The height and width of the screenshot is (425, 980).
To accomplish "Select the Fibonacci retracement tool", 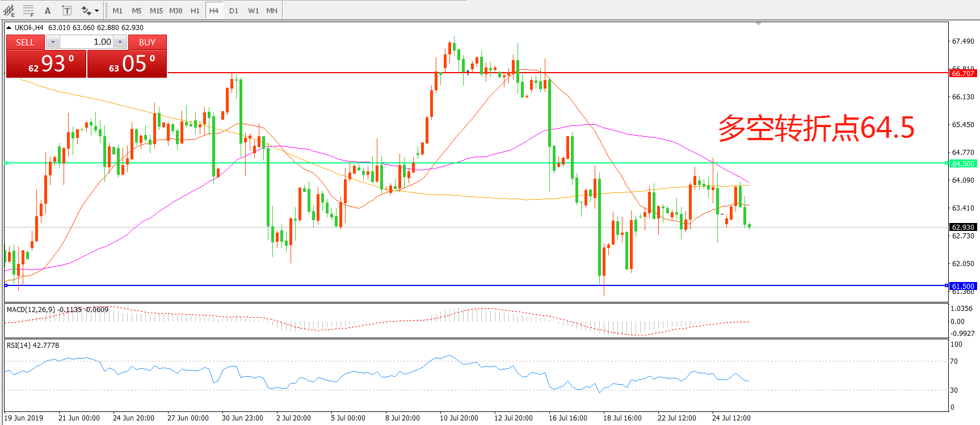I will 28,10.
